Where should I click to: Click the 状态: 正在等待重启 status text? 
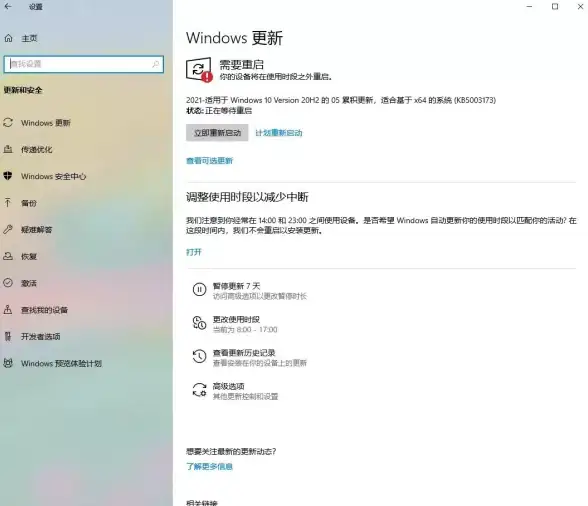(x=219, y=111)
